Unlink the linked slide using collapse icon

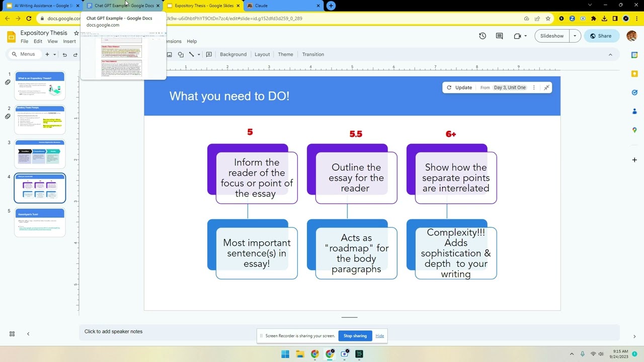(x=547, y=87)
